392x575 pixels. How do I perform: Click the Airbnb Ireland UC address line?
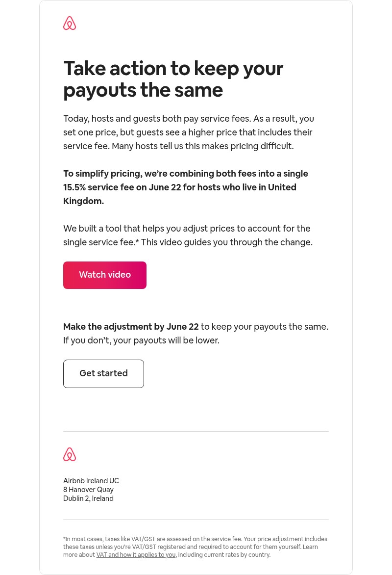point(91,481)
